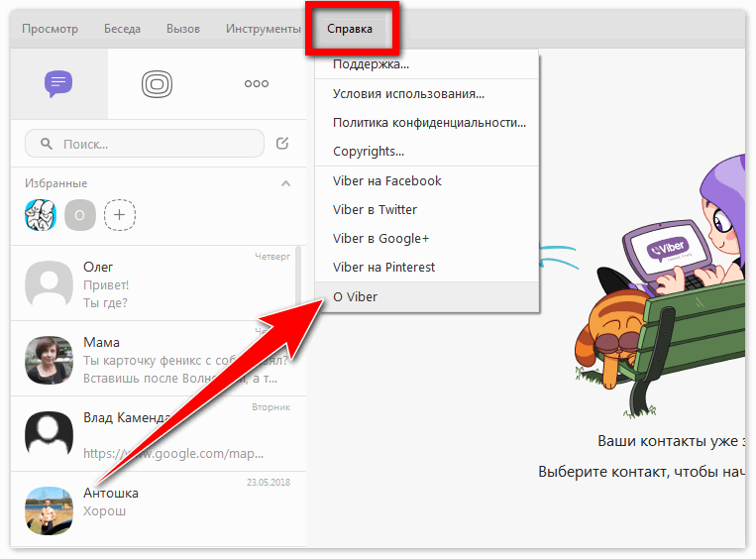The height and width of the screenshot is (559, 756).
Task: Select О Viber menu entry
Action: [x=427, y=297]
